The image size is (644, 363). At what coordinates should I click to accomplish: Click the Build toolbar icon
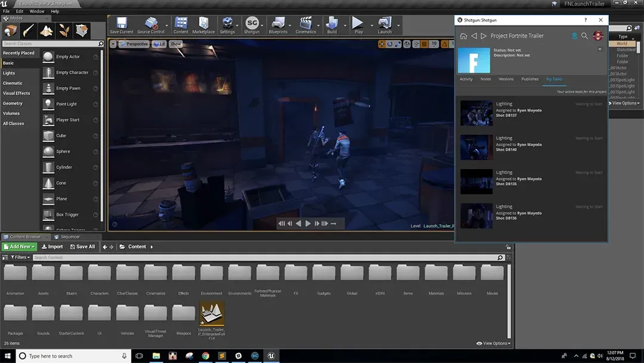332,24
